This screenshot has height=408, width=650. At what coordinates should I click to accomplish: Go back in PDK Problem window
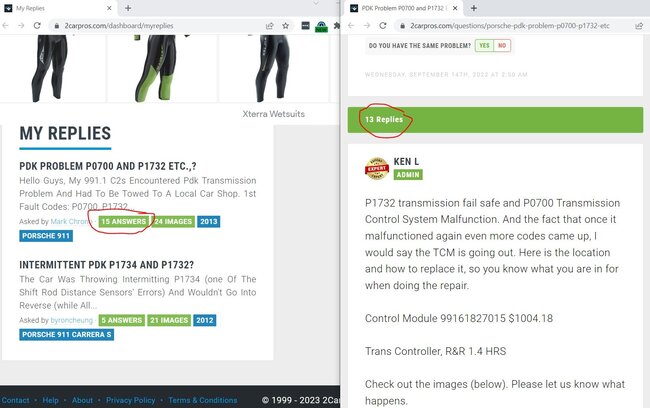pos(351,26)
